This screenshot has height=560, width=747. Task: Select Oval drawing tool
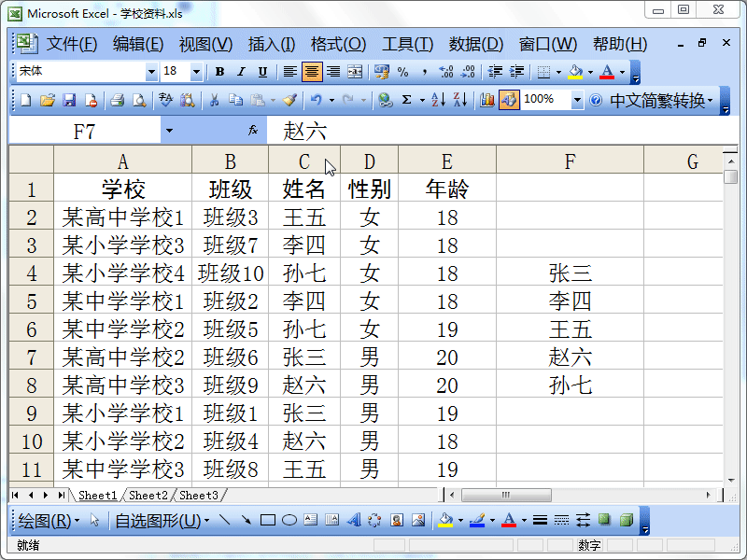coord(289,520)
